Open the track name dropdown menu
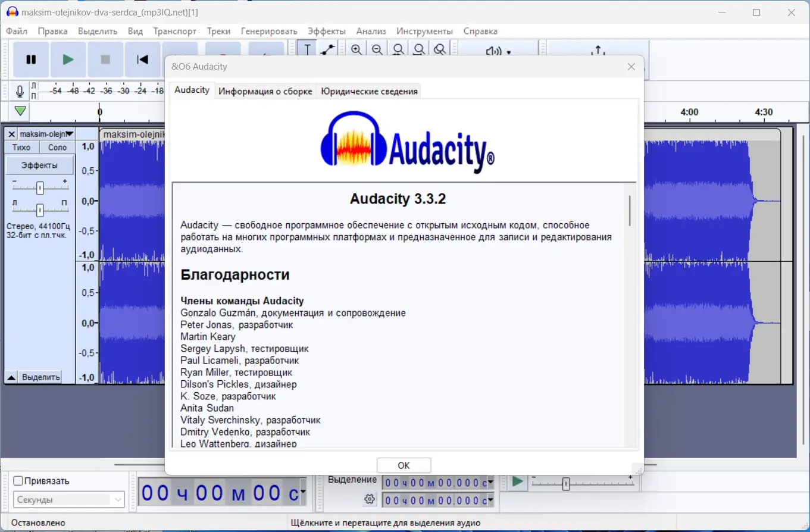810x532 pixels. (47, 134)
